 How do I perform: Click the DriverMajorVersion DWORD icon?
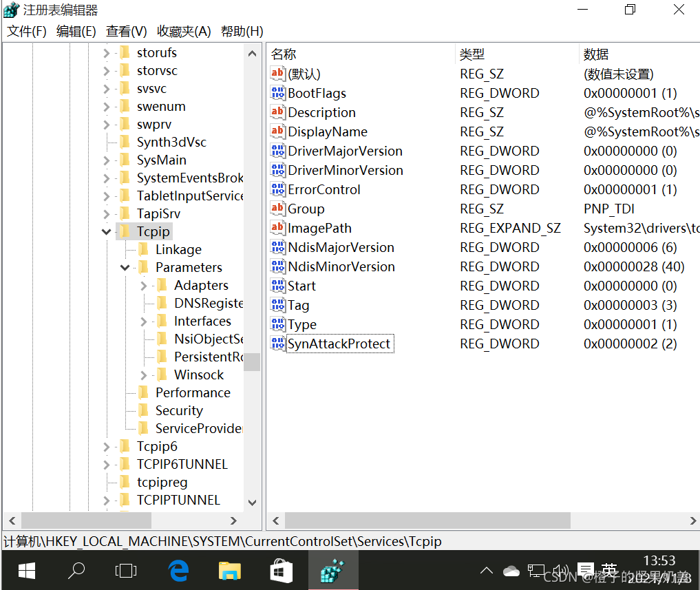point(277,151)
